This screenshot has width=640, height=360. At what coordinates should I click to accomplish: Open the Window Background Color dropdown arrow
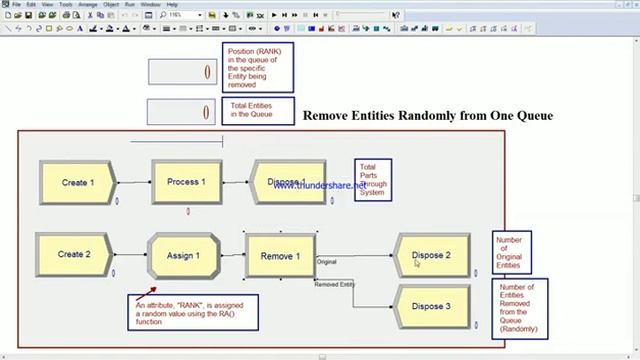(x=154, y=29)
